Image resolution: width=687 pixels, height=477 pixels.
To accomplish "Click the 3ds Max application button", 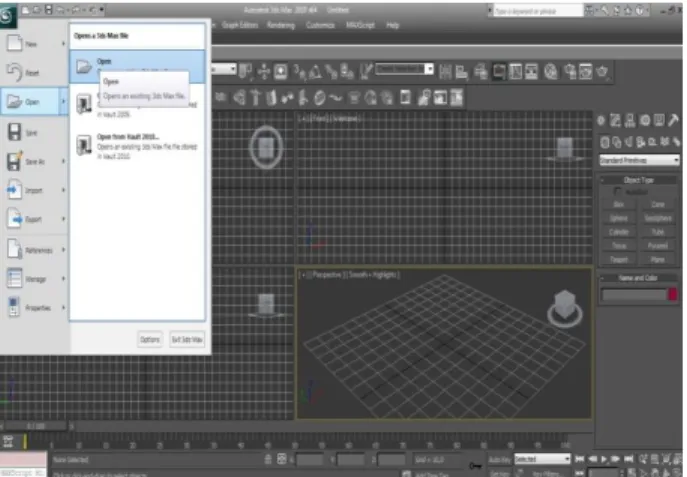I will tap(7, 17).
